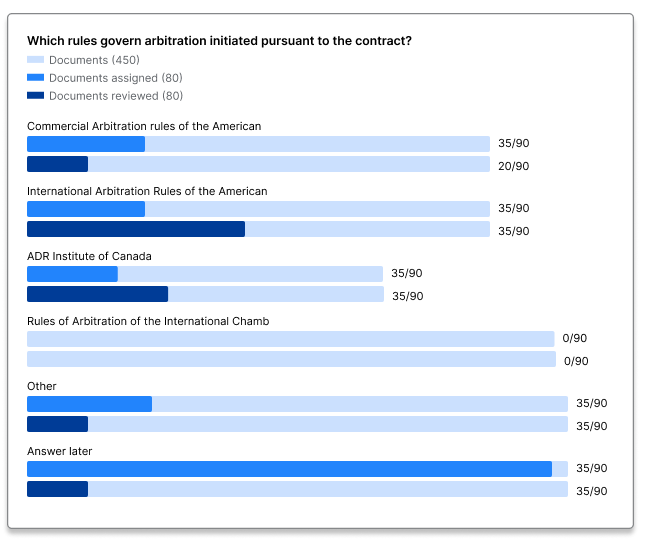
Task: Select the "Documents assigned (80)" legend label
Action: coord(115,78)
